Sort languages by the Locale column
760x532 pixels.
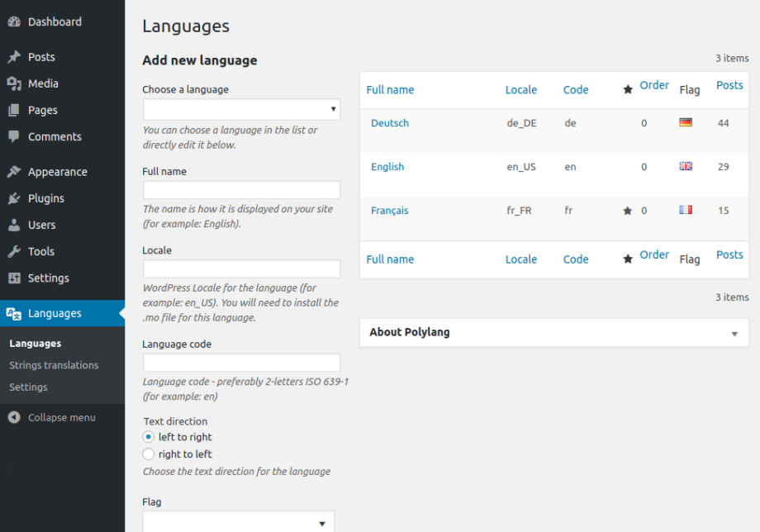520,89
